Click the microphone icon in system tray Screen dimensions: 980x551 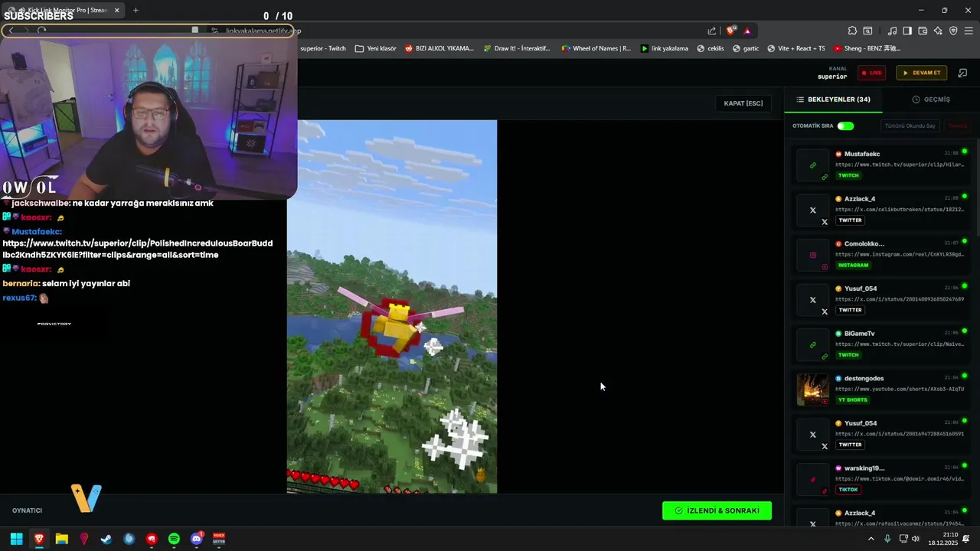coord(887,539)
